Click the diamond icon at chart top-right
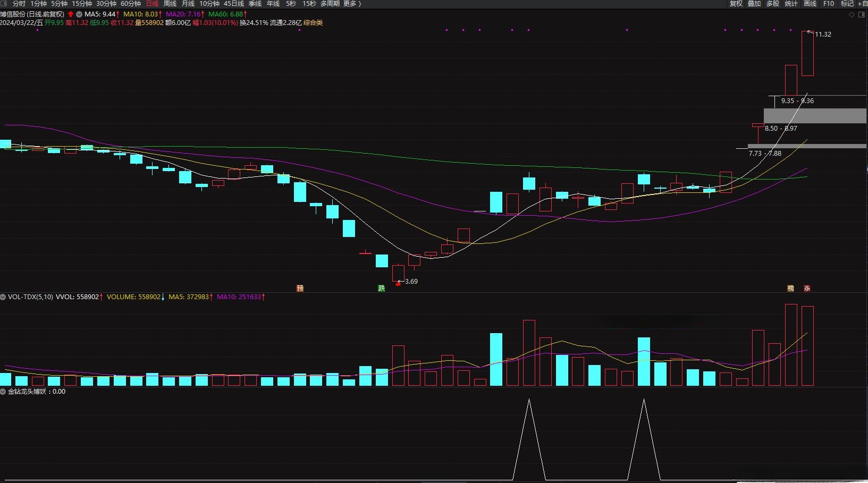The image size is (868, 483). pyautogui.click(x=852, y=14)
